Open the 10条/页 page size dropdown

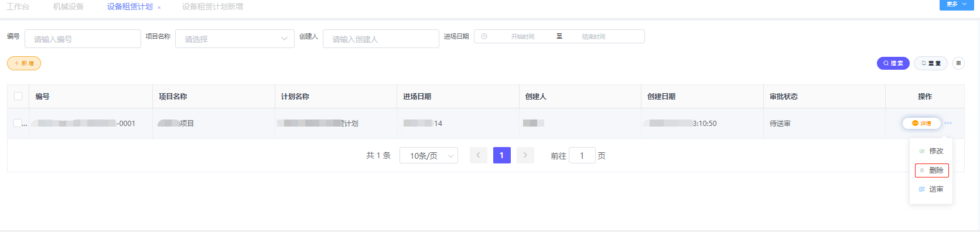coord(429,155)
